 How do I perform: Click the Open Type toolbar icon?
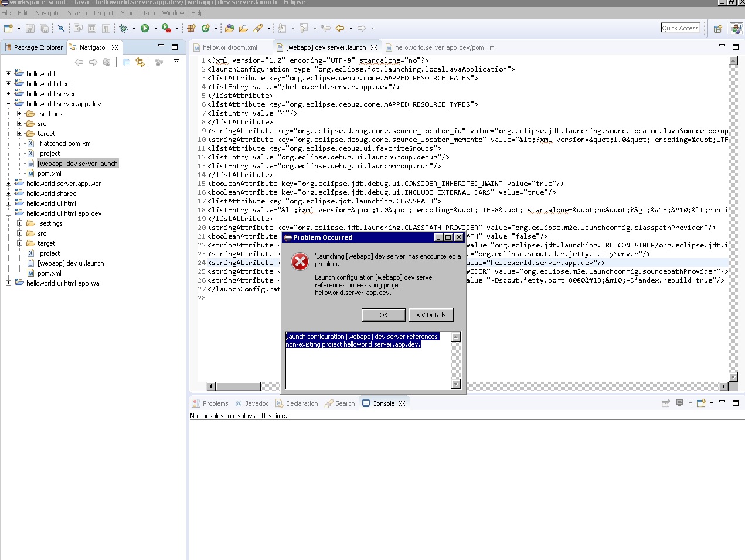229,28
